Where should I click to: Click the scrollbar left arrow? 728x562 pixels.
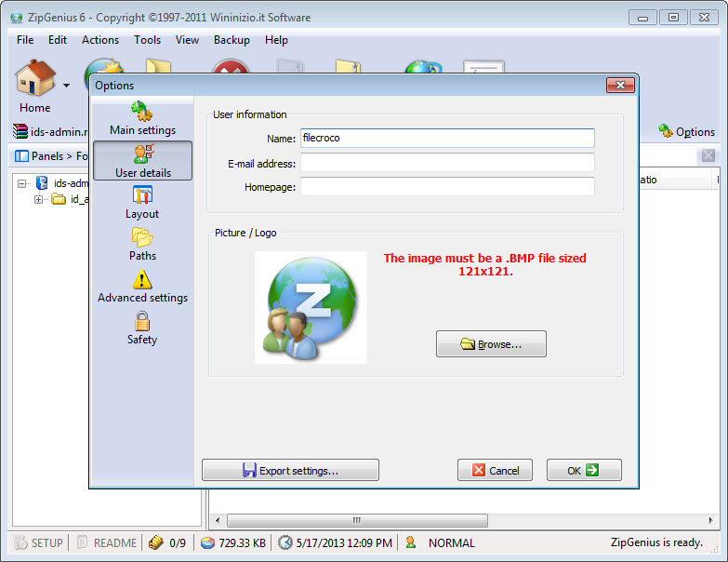pos(218,520)
